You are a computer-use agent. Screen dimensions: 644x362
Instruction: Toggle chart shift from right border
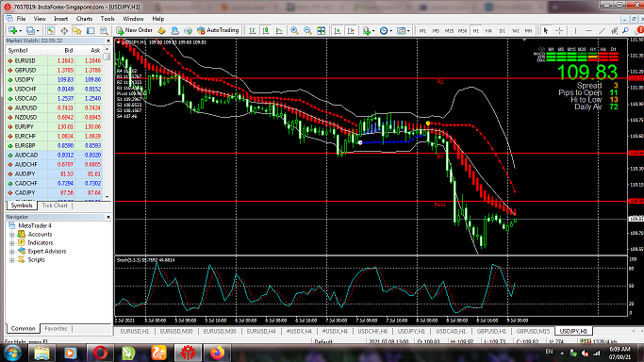point(351,31)
